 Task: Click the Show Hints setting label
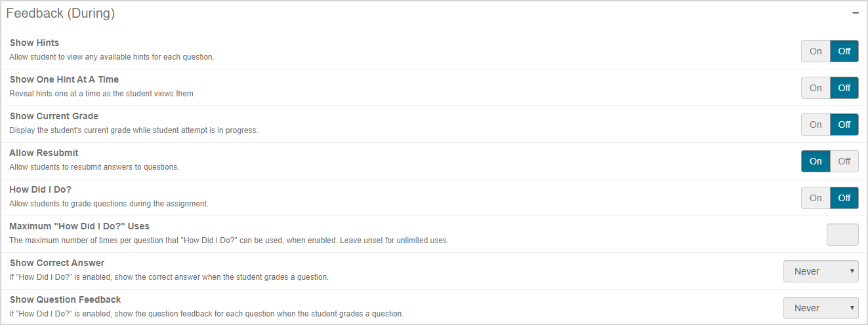[34, 43]
